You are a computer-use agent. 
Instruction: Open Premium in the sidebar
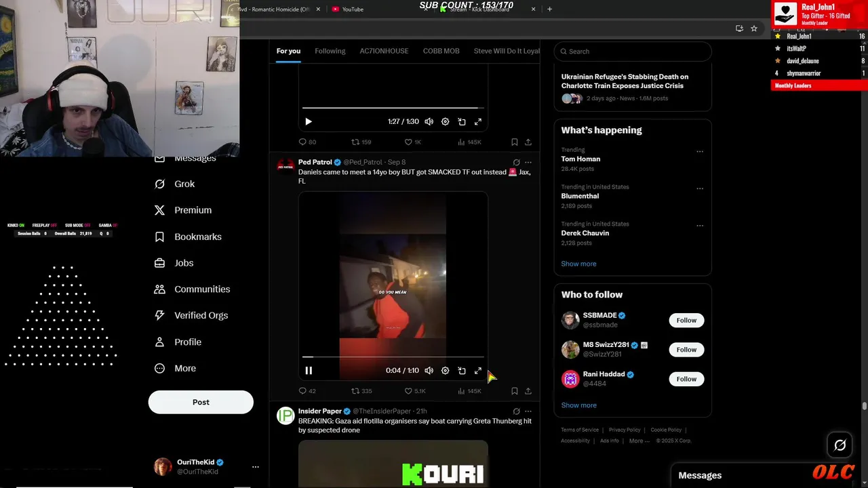[x=183, y=210]
